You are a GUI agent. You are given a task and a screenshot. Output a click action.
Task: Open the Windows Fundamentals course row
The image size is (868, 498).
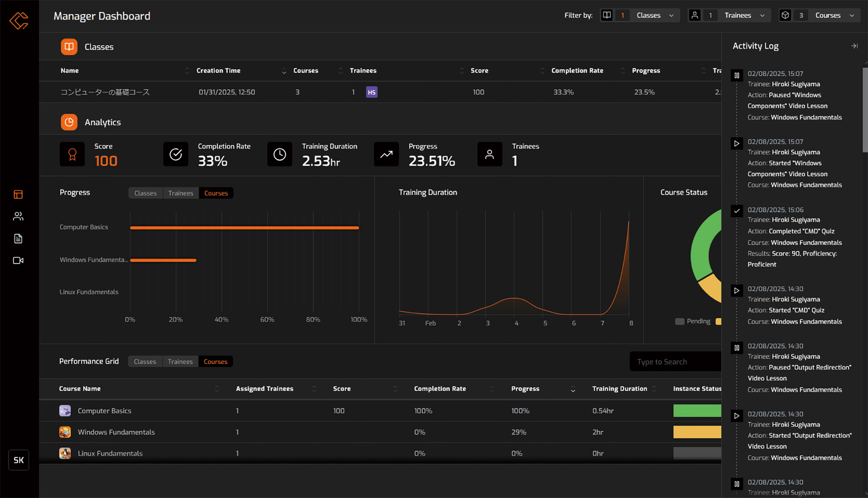click(x=116, y=432)
